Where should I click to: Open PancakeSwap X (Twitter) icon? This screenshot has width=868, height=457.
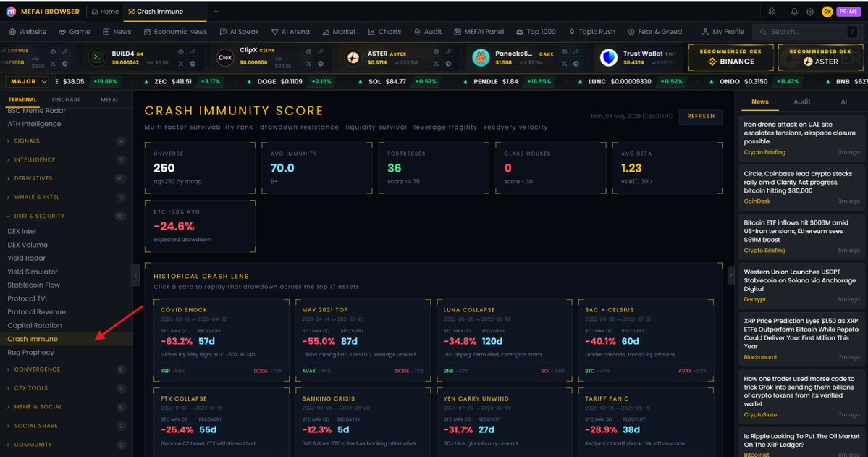564,64
